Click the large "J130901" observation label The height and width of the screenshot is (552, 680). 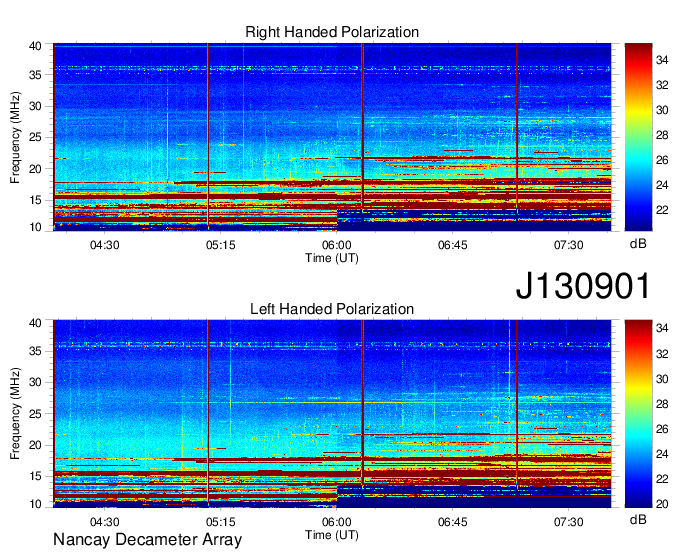pos(583,286)
